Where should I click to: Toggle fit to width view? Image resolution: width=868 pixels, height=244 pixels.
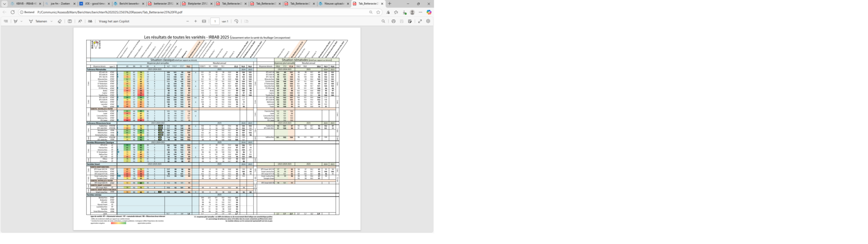coord(204,21)
